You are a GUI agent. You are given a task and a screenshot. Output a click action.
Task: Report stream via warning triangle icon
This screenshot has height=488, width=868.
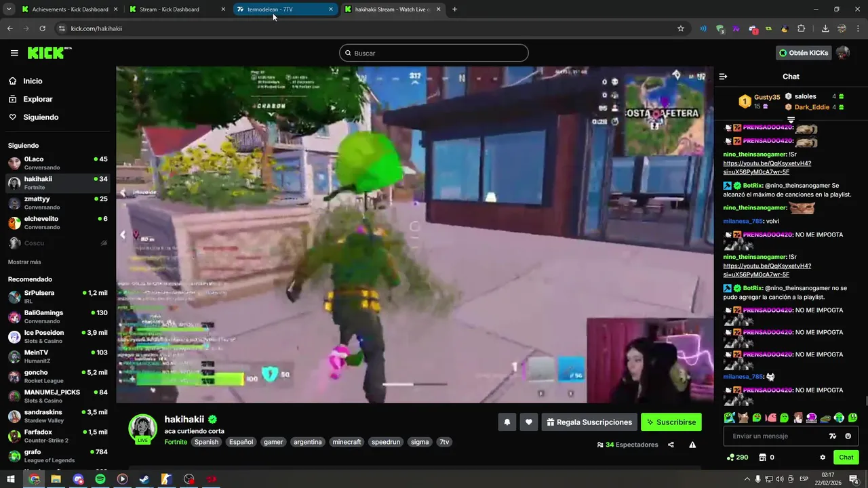[692, 445]
